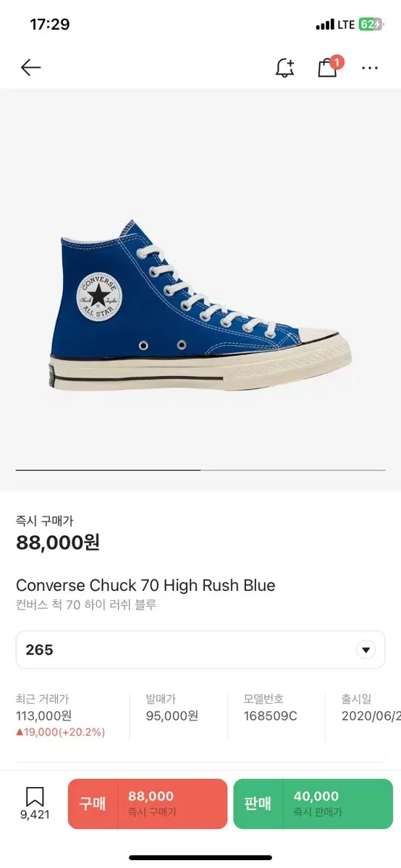Viewport: 401px width, 868px height.
Task: Tap the green 판매 sell button
Action: (x=313, y=804)
